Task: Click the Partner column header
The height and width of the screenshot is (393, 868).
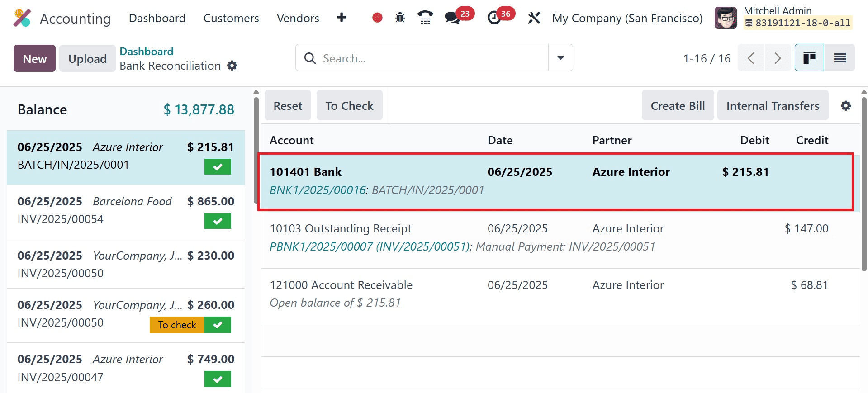Action: [612, 140]
